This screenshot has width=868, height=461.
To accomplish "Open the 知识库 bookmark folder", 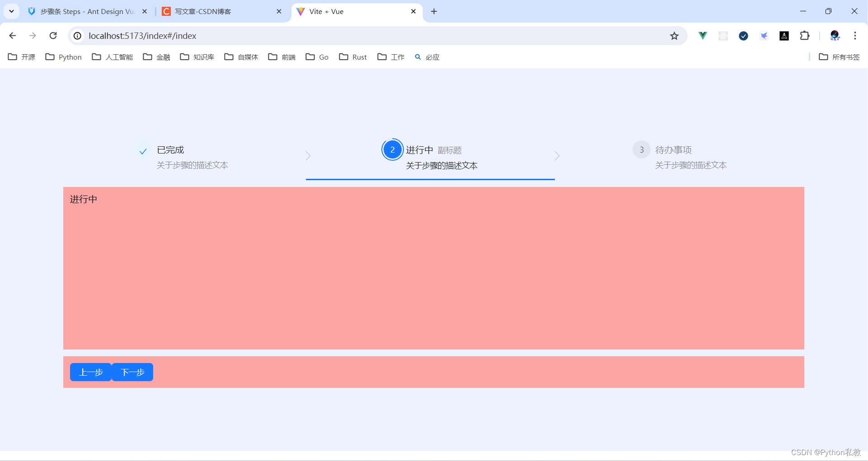I will 197,57.
